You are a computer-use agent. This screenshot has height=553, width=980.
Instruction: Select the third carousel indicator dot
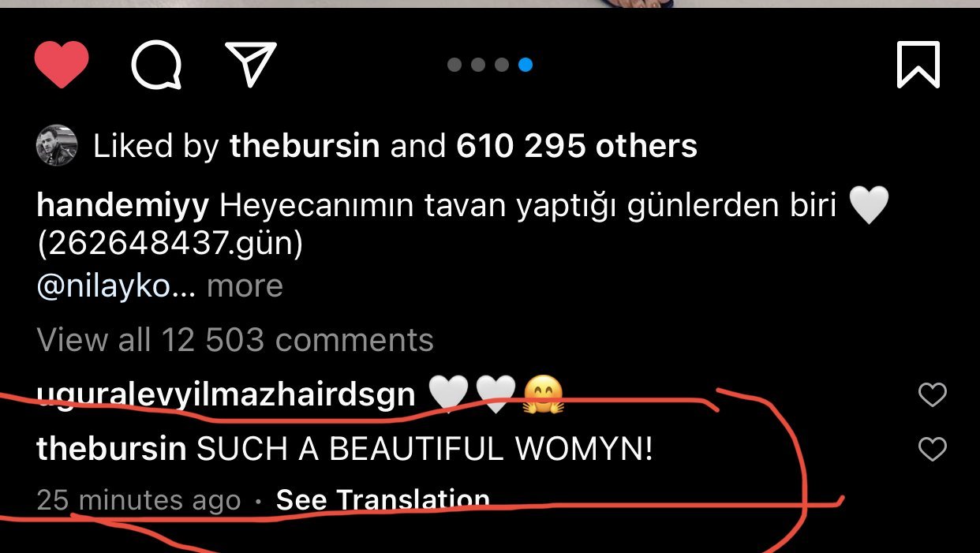pyautogui.click(x=502, y=65)
